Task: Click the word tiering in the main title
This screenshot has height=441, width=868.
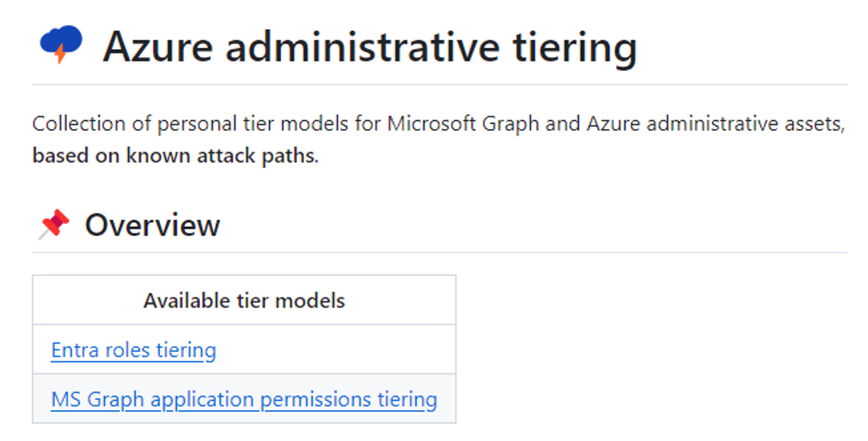Action: [575, 48]
